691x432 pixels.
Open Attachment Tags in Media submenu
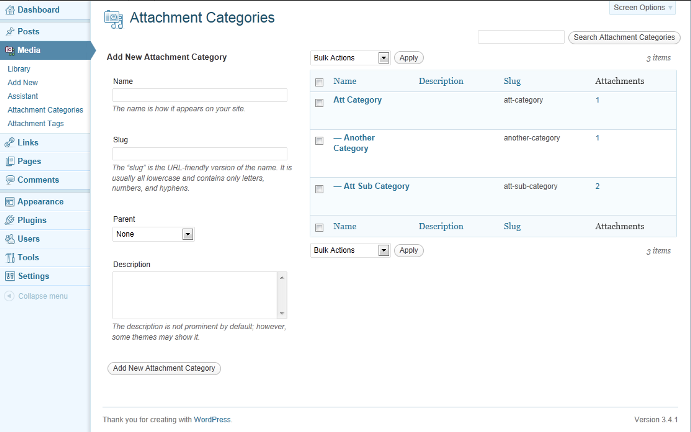coord(35,123)
